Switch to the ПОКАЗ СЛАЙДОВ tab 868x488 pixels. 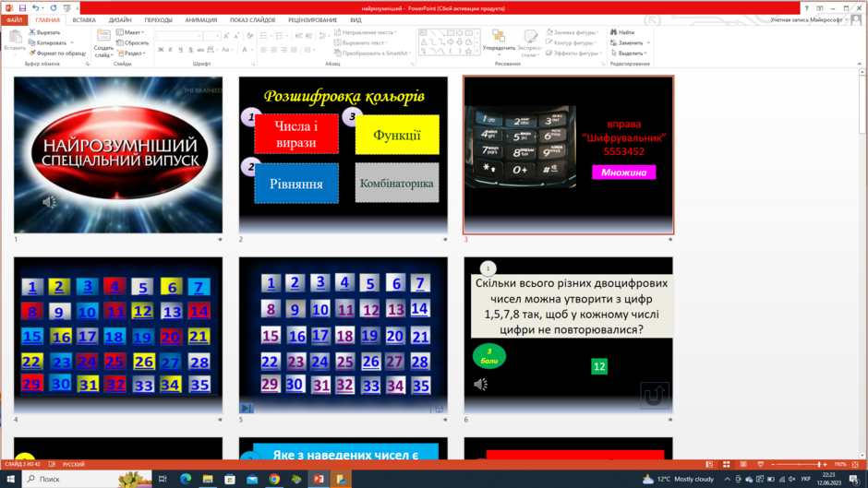252,20
